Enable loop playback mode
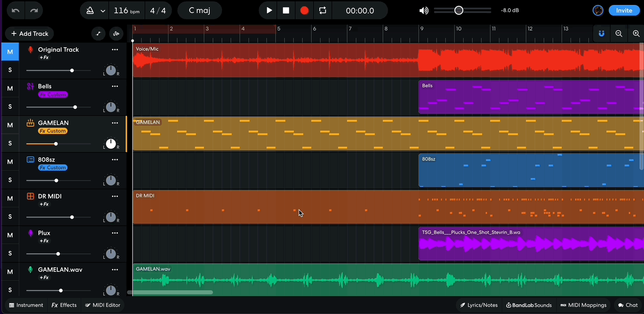The width and height of the screenshot is (644, 314). tap(323, 10)
